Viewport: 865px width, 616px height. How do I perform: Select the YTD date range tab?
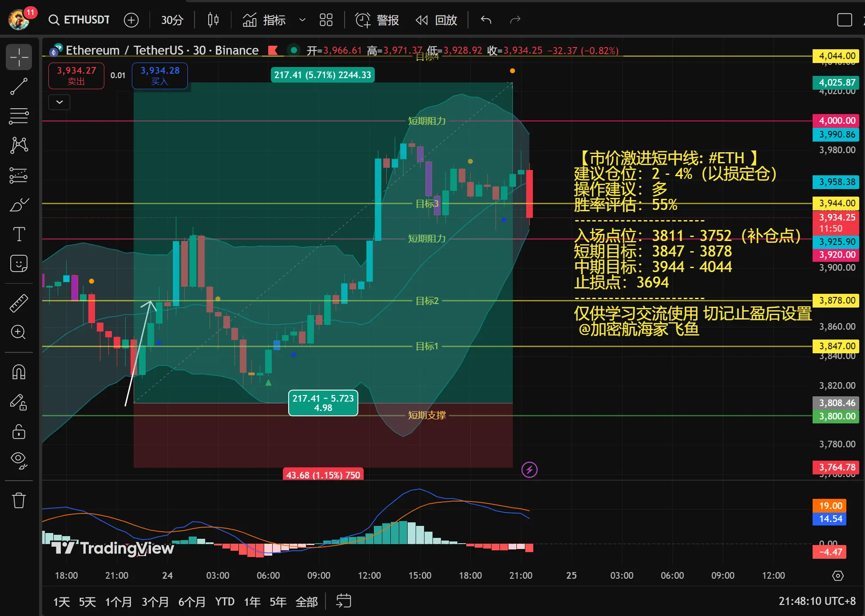[225, 602]
